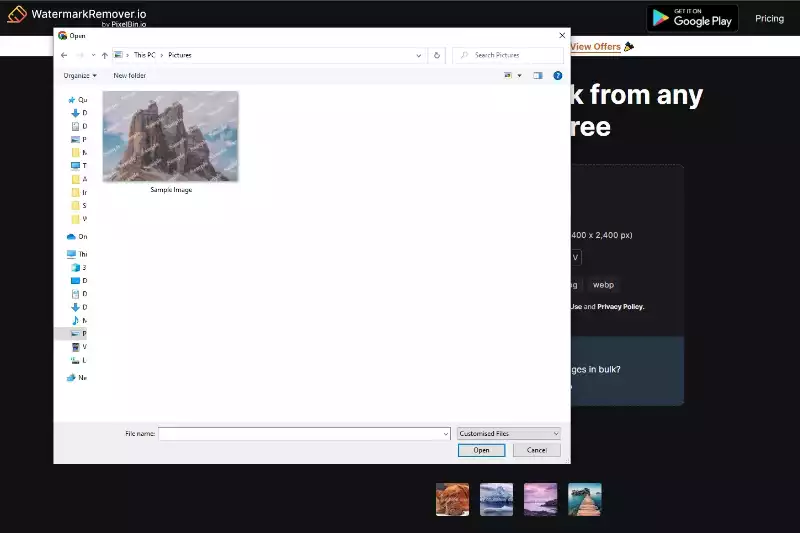
Task: Click the chevron between This PC and Pictures
Action: point(162,55)
